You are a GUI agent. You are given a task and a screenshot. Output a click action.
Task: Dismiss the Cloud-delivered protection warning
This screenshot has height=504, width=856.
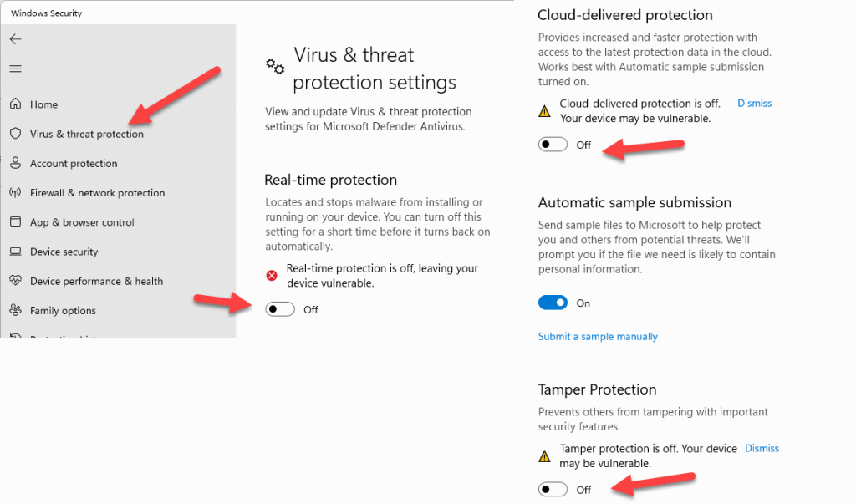[x=754, y=103]
